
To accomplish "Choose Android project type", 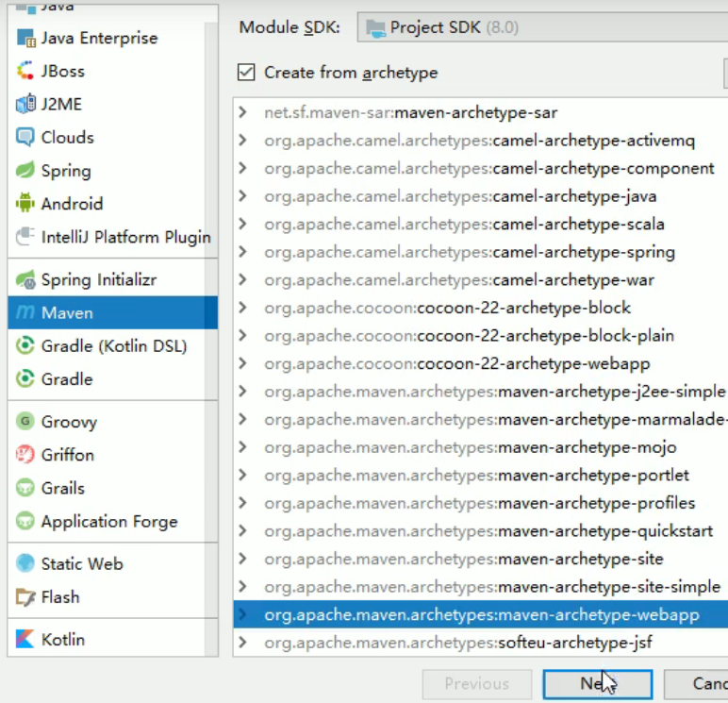I will 72,204.
